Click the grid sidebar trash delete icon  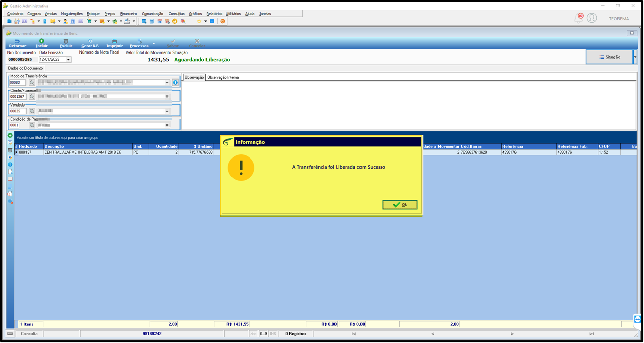click(x=10, y=150)
